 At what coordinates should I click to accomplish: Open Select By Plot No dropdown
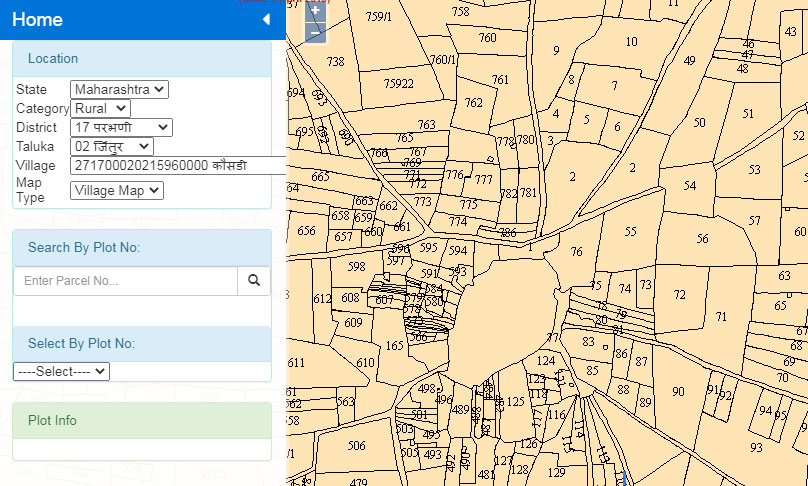(x=61, y=371)
